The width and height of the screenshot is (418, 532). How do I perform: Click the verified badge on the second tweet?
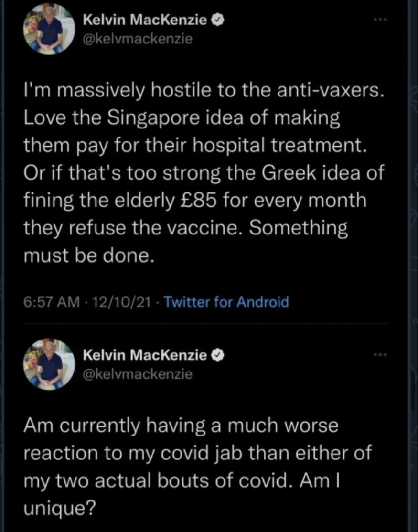pos(215,354)
